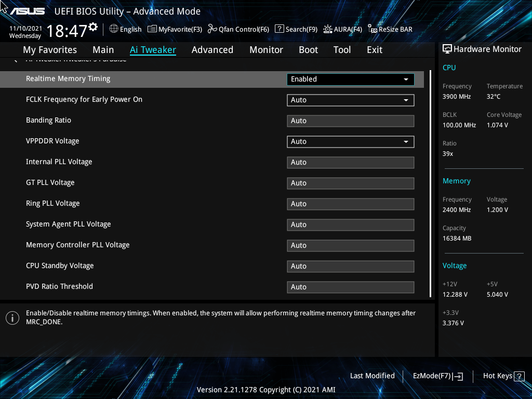Click Last Modified button

point(372,376)
